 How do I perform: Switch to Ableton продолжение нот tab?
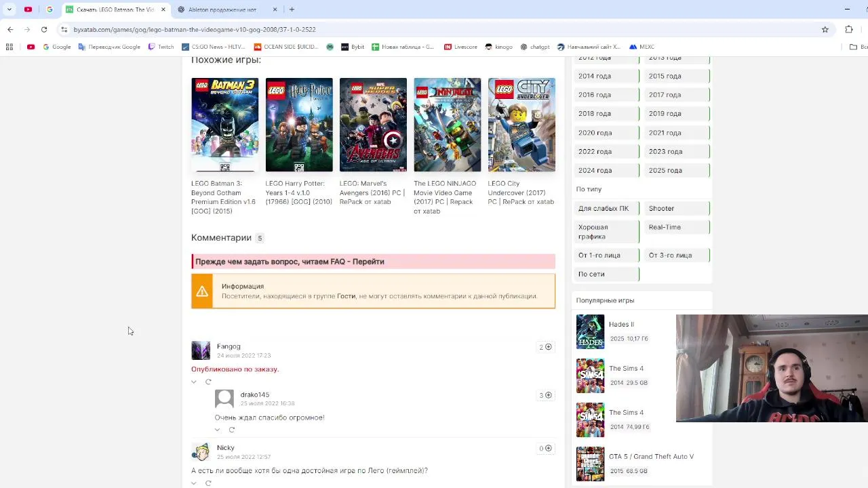click(x=222, y=9)
